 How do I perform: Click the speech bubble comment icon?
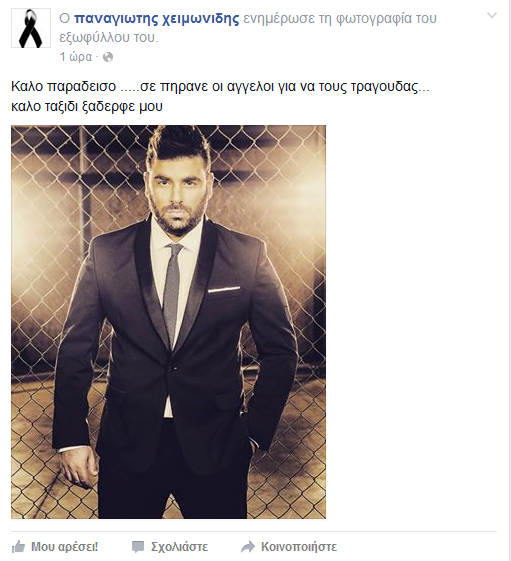click(138, 547)
